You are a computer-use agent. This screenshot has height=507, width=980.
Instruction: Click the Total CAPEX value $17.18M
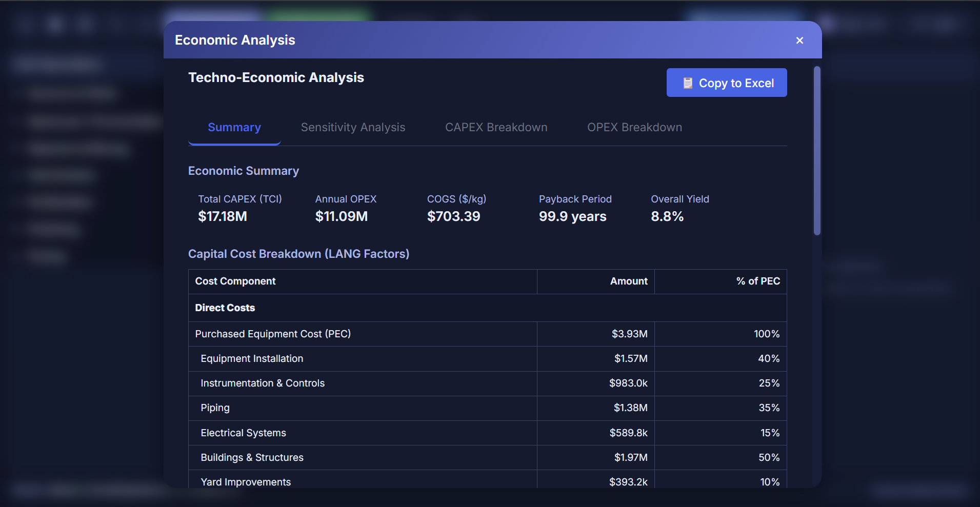click(223, 216)
